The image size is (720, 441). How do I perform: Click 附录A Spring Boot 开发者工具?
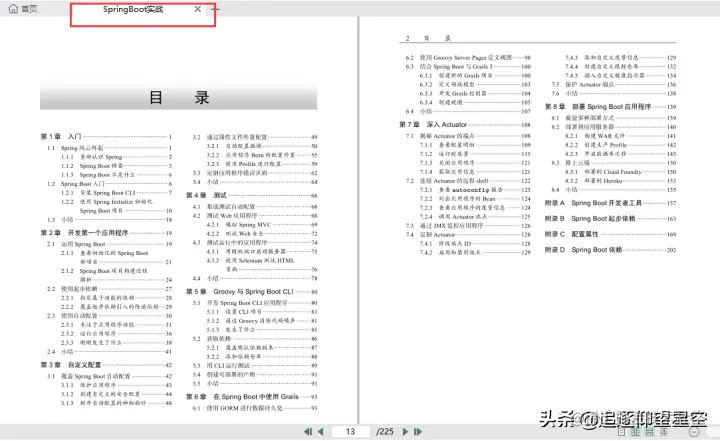coord(610,203)
